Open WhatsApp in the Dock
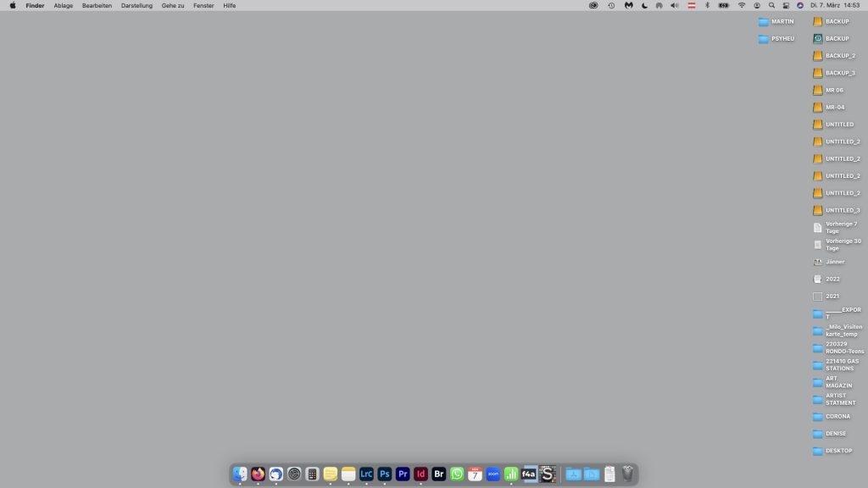868x488 pixels. click(x=457, y=474)
